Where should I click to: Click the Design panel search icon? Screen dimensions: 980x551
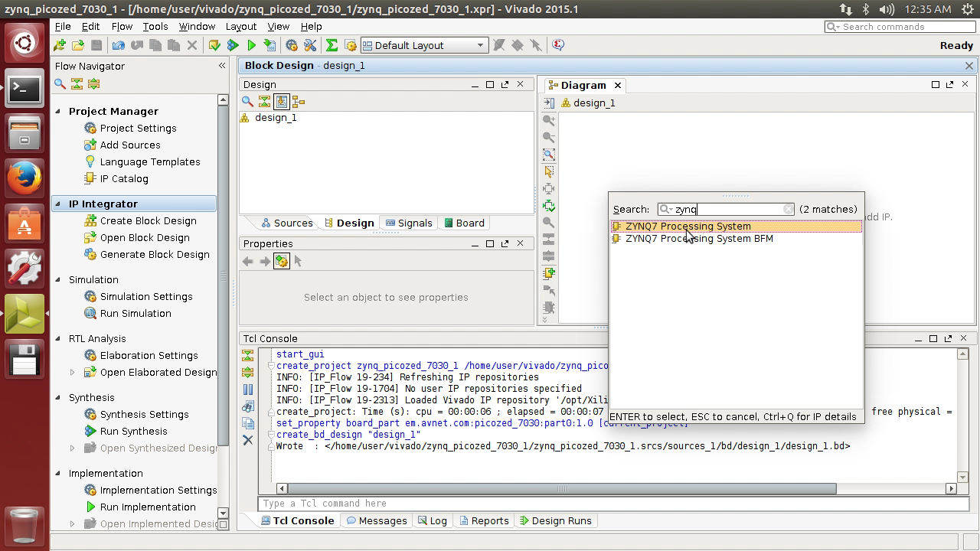(247, 101)
